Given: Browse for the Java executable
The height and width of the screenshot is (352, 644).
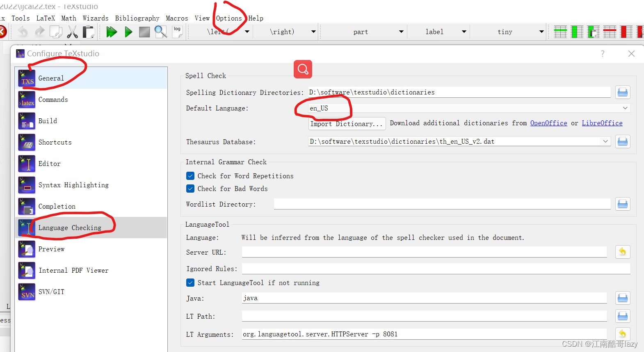Looking at the screenshot, I should tap(623, 298).
